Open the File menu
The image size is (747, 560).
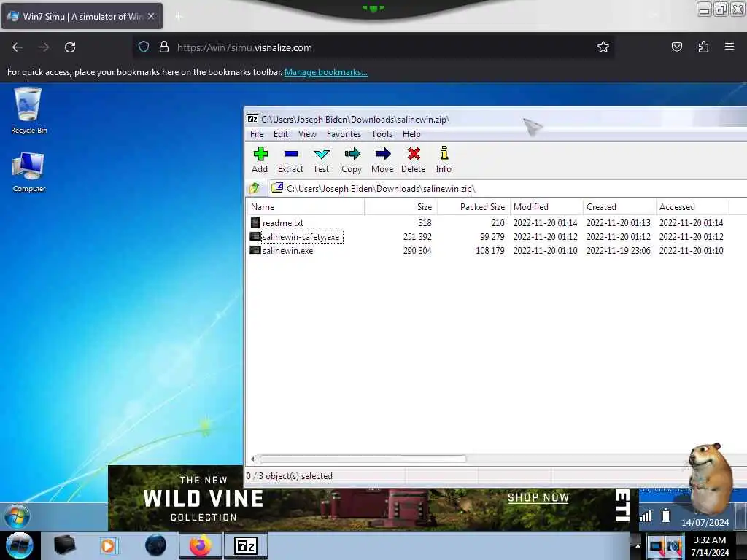tap(257, 134)
